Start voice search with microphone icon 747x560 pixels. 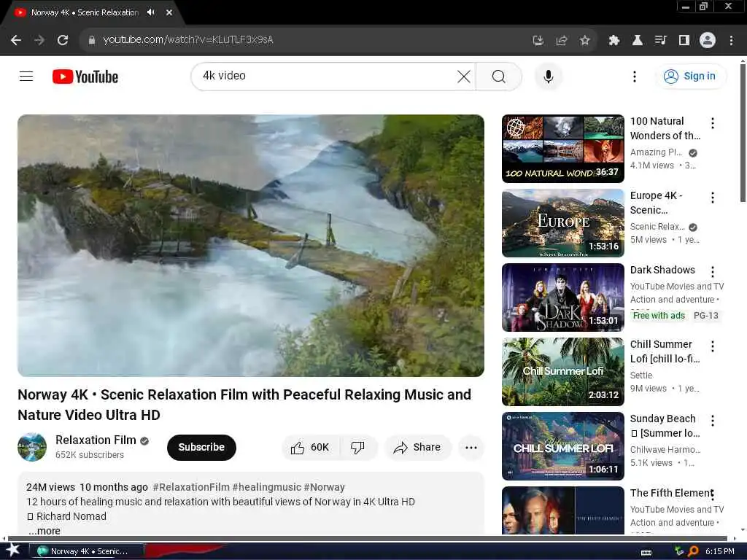click(x=549, y=76)
